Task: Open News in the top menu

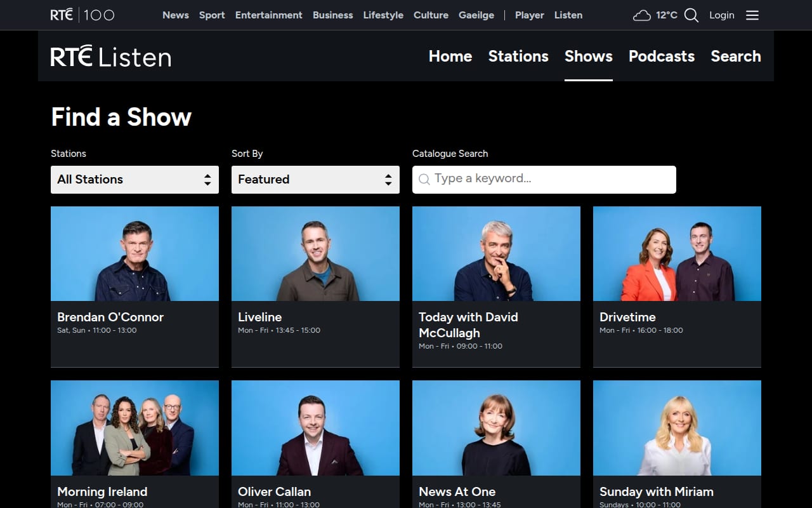Action: point(176,15)
